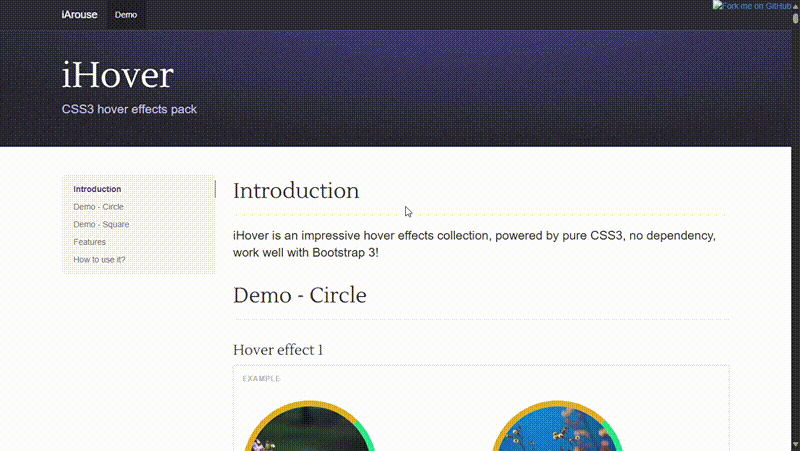Click the Demo - Circle main heading
Image resolution: width=800 pixels, height=451 pixels.
(299, 295)
